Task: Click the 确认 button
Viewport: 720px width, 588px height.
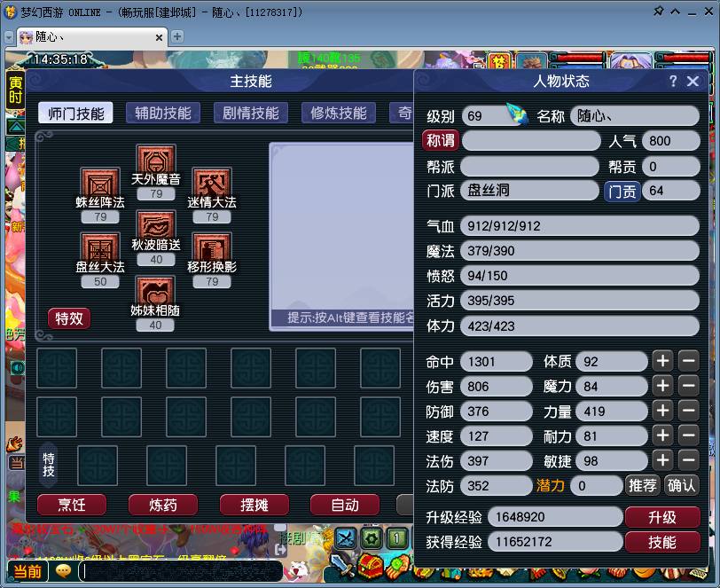Action: tap(681, 485)
